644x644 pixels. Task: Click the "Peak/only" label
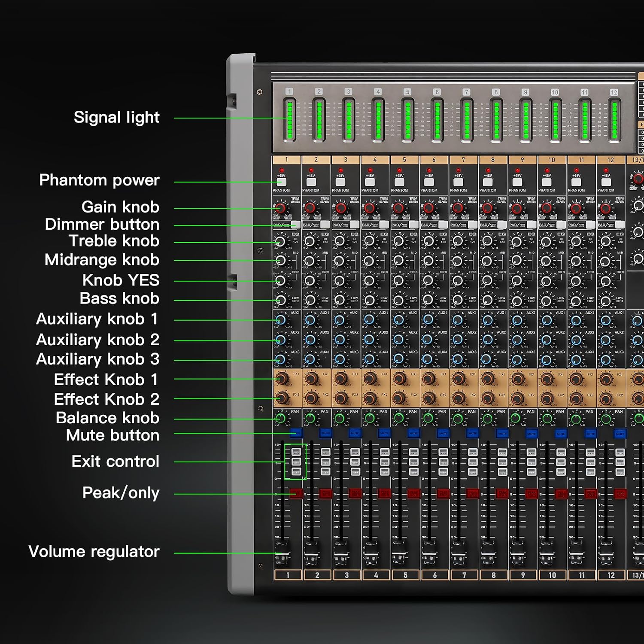pyautogui.click(x=121, y=493)
